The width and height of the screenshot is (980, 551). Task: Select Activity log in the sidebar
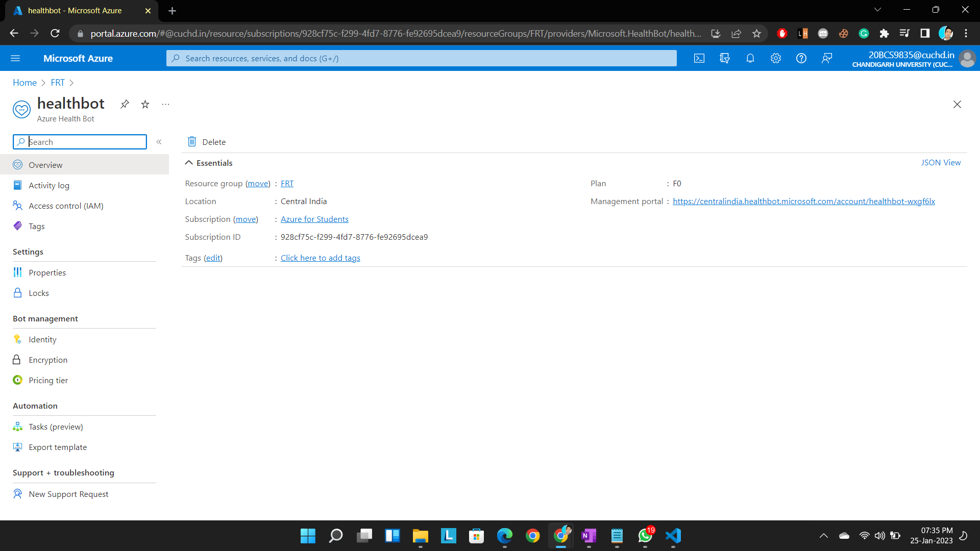coord(48,185)
